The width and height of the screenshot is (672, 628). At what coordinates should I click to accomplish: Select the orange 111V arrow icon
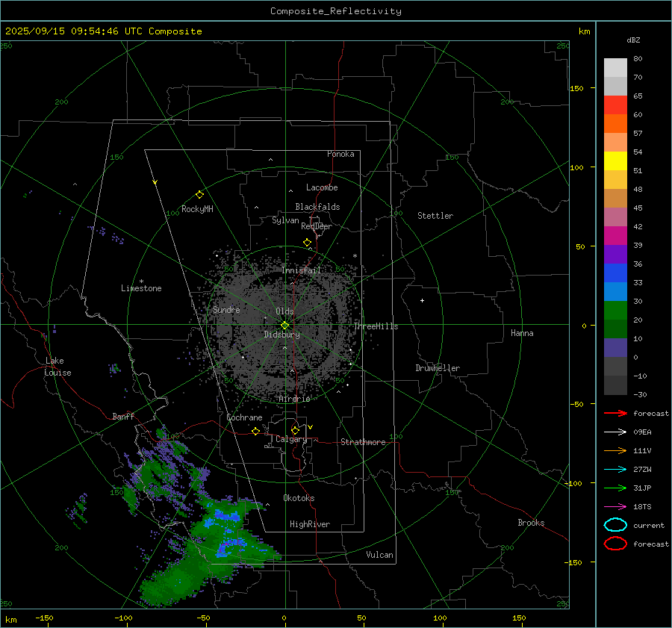615,450
